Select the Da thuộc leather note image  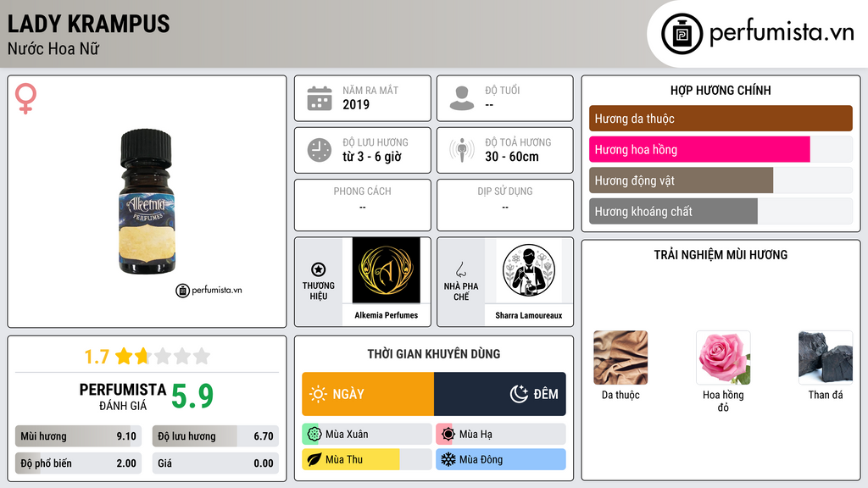620,358
